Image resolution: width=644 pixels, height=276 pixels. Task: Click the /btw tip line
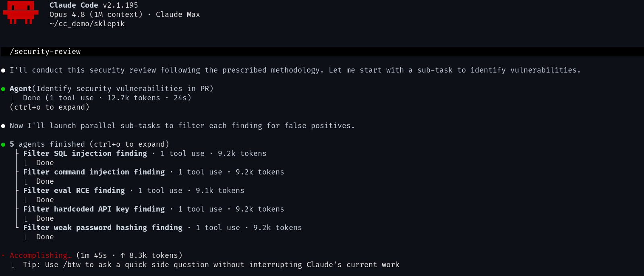(211, 265)
